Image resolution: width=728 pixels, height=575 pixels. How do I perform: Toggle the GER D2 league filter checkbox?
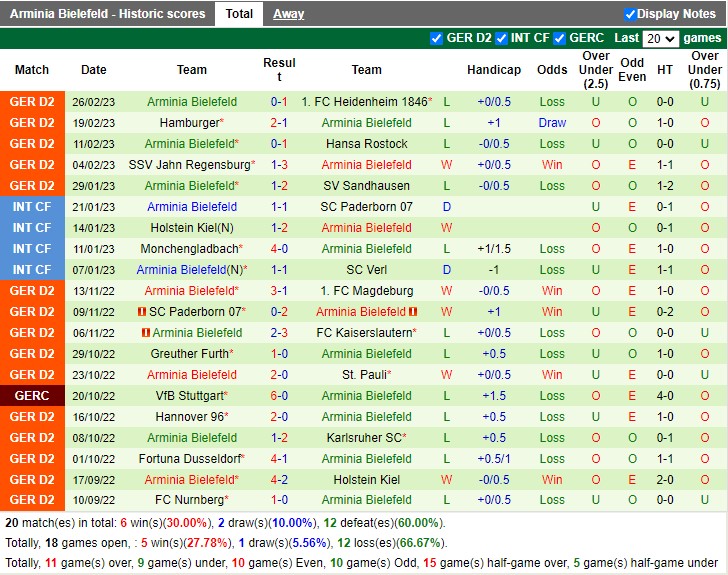click(436, 39)
